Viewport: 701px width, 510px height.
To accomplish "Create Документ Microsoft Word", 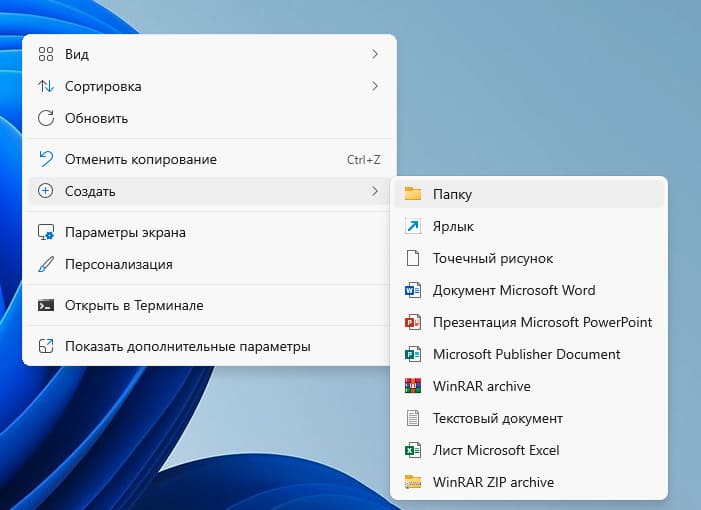I will click(x=529, y=290).
